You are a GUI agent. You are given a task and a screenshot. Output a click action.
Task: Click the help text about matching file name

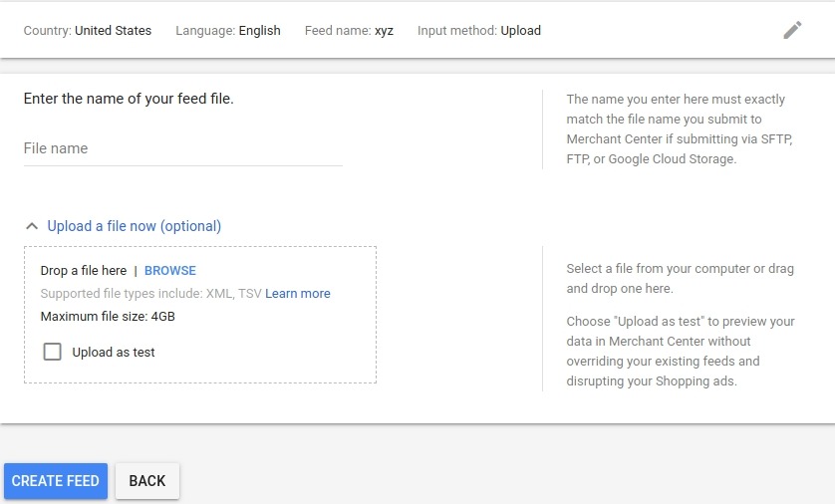(x=680, y=129)
